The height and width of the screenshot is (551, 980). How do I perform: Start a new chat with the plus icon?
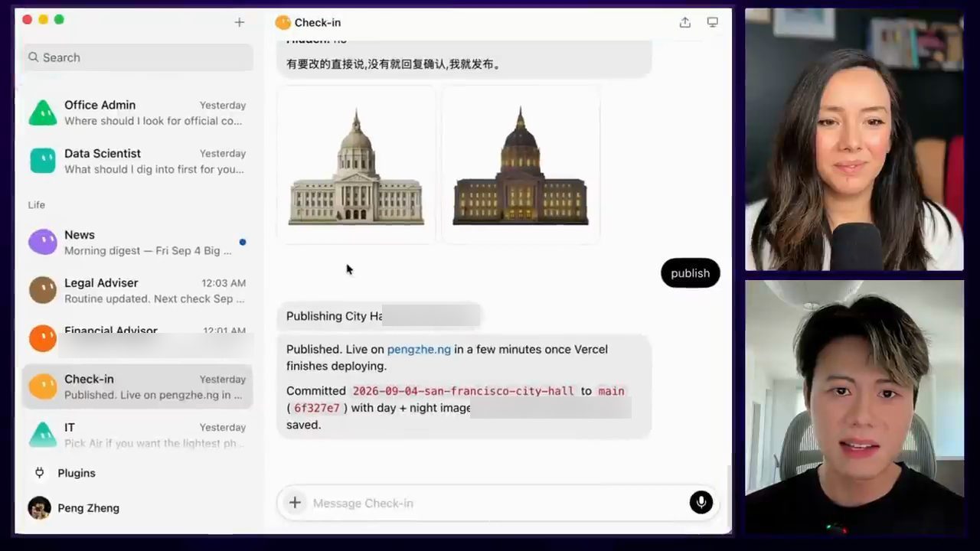coord(240,22)
